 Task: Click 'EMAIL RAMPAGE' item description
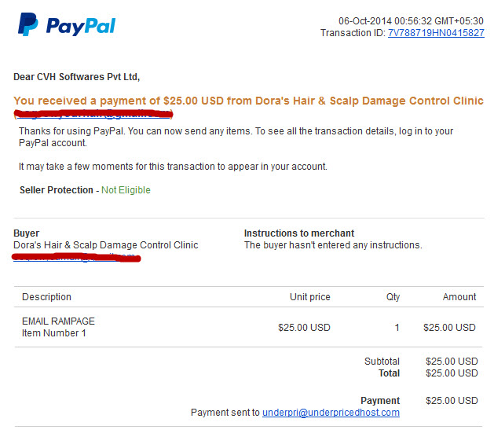click(x=58, y=321)
